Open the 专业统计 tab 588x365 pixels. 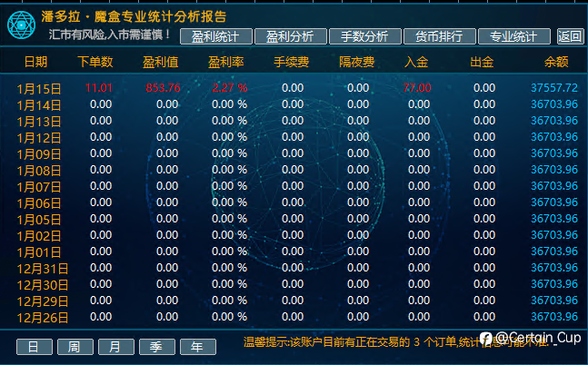pos(514,36)
